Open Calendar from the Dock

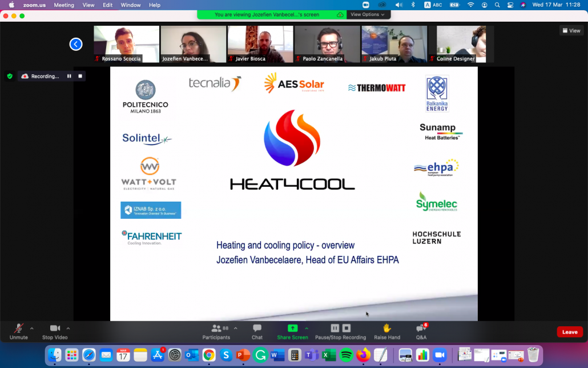point(123,355)
